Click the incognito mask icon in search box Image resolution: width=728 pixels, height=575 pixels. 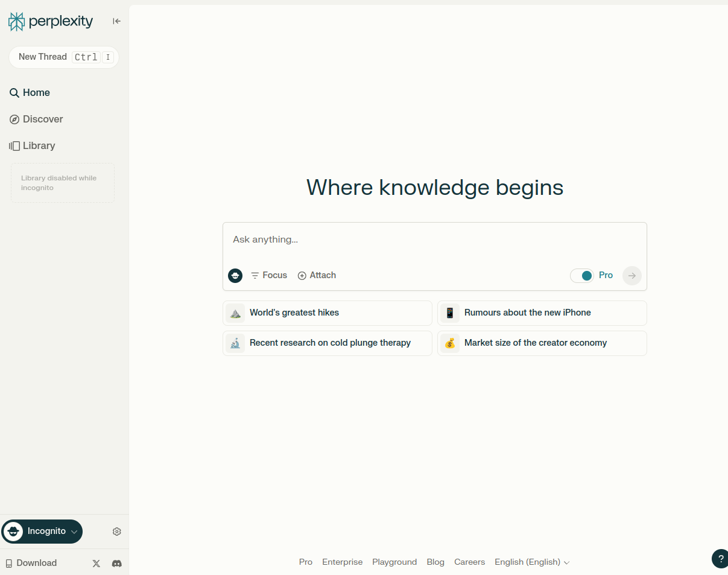tap(235, 276)
